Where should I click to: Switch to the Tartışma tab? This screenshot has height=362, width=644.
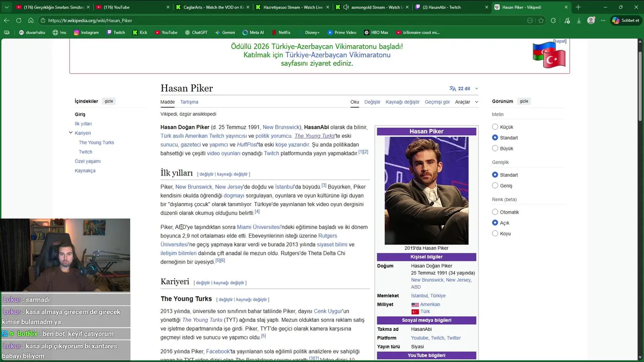189,102
